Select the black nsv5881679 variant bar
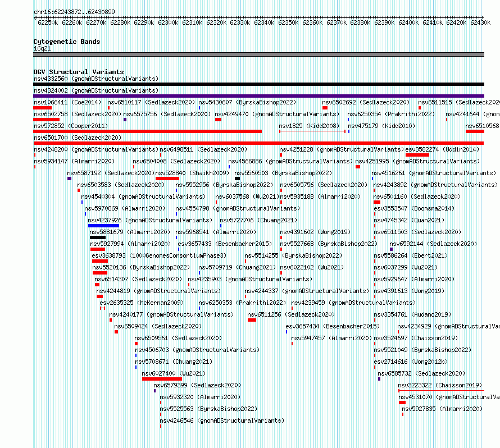The image size is (500, 448). (x=98, y=237)
